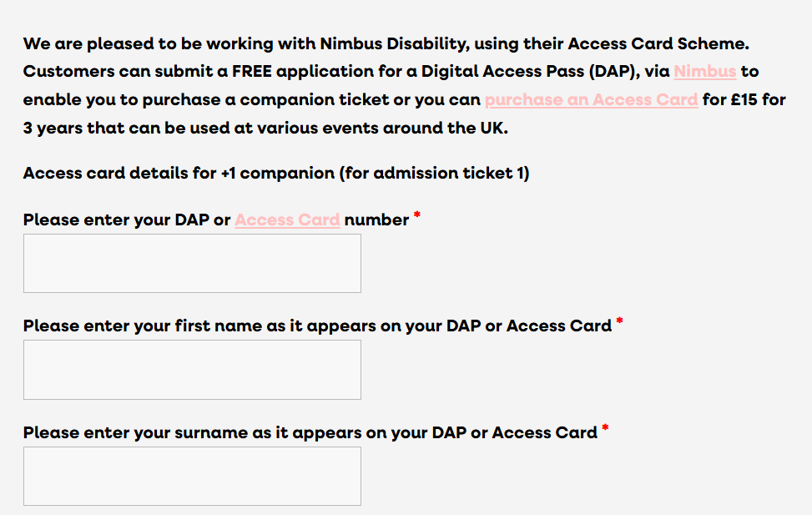
Task: Click the required asterisk after the surname label
Action: [x=605, y=430]
